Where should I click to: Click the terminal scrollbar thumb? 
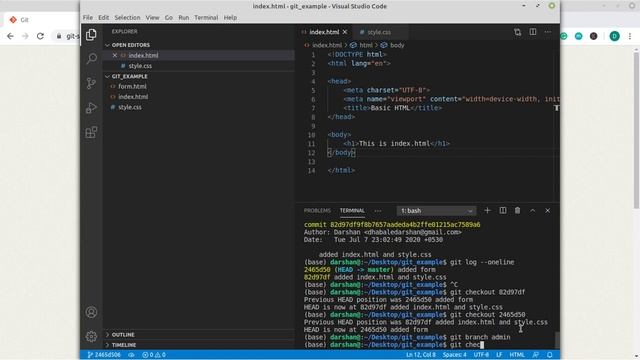point(557,340)
